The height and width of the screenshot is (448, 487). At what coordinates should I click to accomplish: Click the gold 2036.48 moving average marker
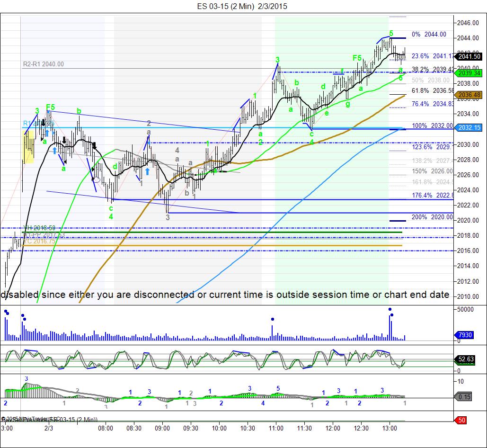point(469,95)
